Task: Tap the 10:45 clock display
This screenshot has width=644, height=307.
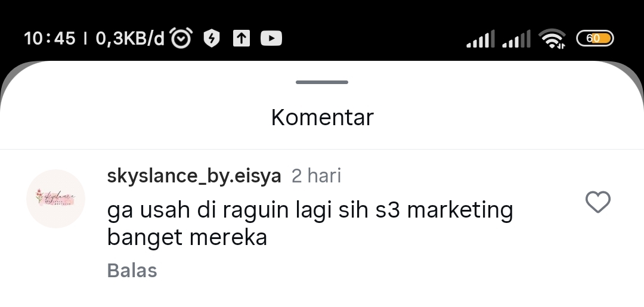Action: [49, 39]
